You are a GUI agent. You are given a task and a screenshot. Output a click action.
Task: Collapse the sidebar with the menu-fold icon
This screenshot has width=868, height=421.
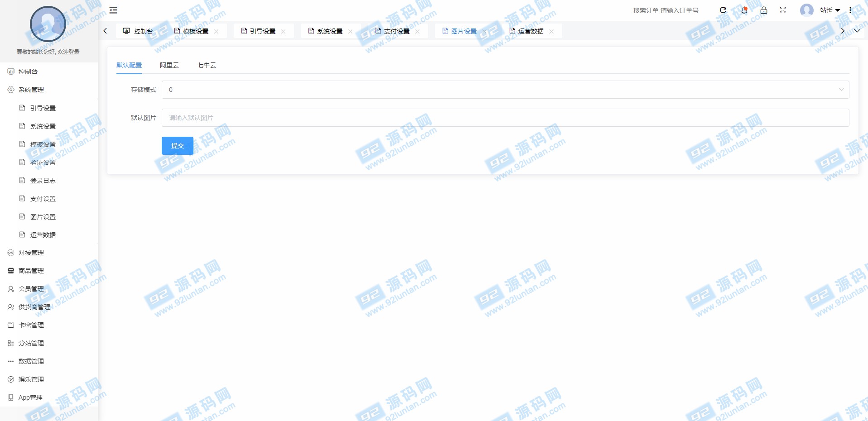113,10
